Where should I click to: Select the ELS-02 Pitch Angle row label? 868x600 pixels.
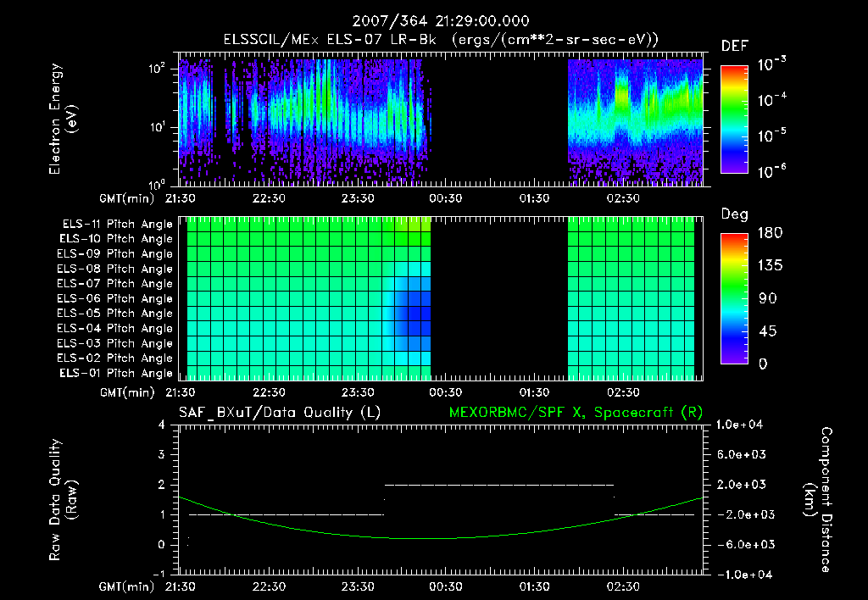[115, 358]
